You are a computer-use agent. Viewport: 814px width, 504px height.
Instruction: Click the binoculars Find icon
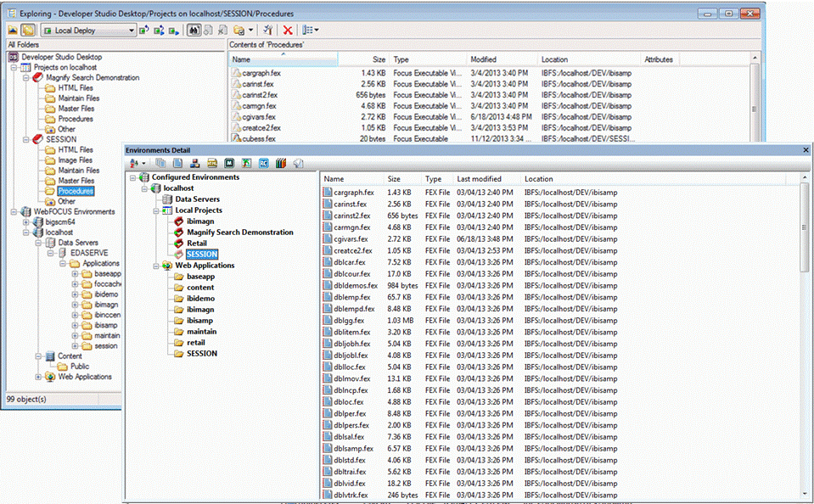coord(194,30)
